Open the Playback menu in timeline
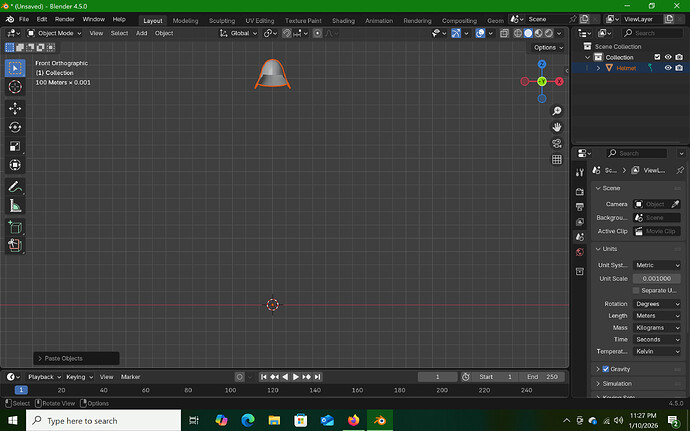The height and width of the screenshot is (431, 690). pos(44,377)
